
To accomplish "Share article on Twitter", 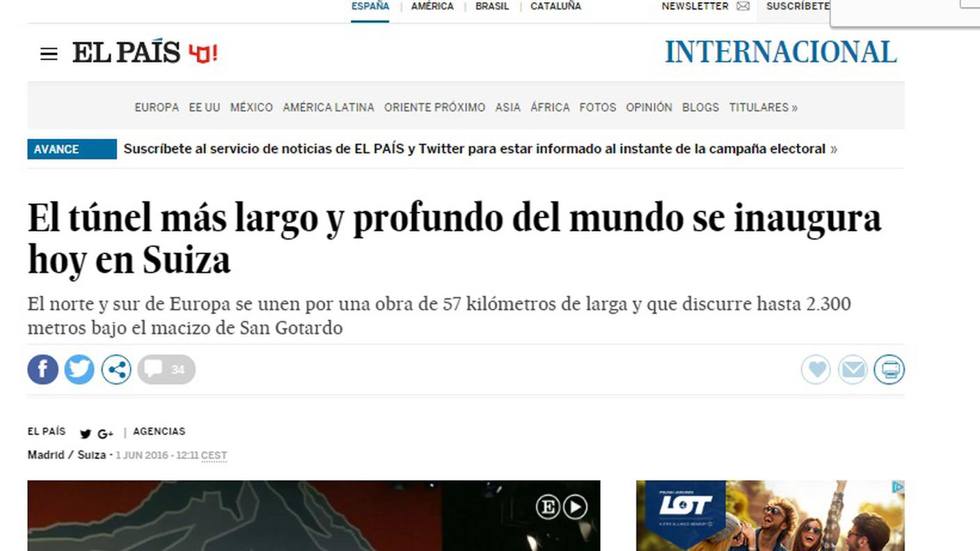I will 79,369.
